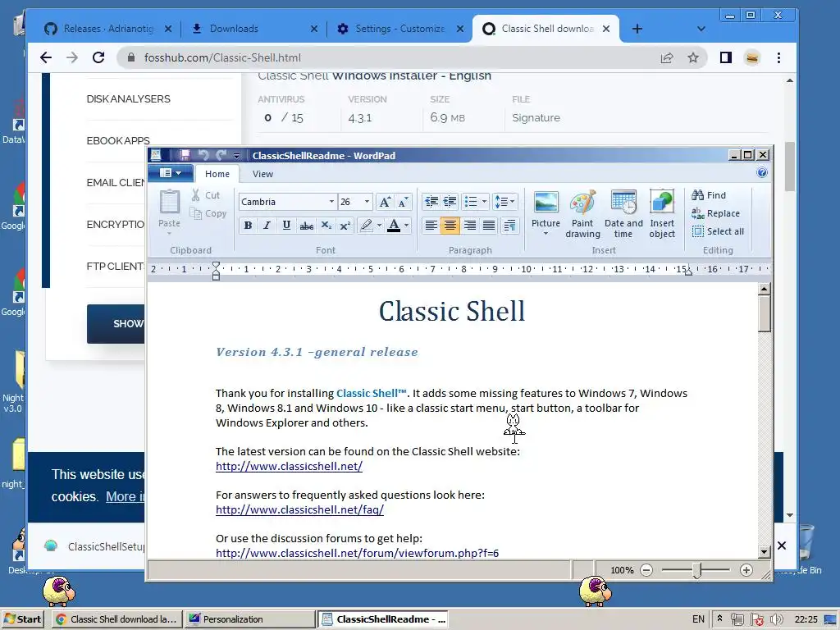Viewport: 840px width, 630px height.
Task: Insert Picture in WordPad
Action: 546,214
